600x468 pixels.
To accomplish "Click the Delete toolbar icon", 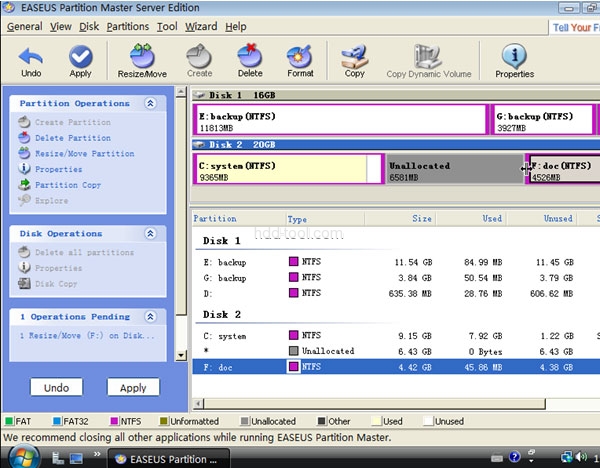I will click(250, 61).
